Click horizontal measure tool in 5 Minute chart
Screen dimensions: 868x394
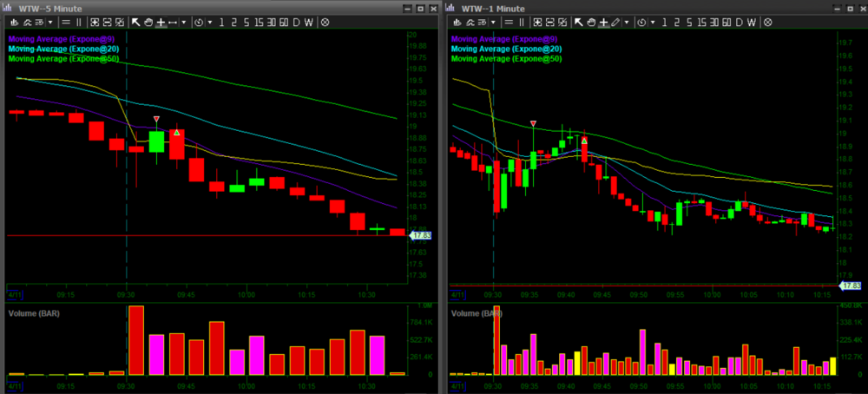pyautogui.click(x=173, y=21)
